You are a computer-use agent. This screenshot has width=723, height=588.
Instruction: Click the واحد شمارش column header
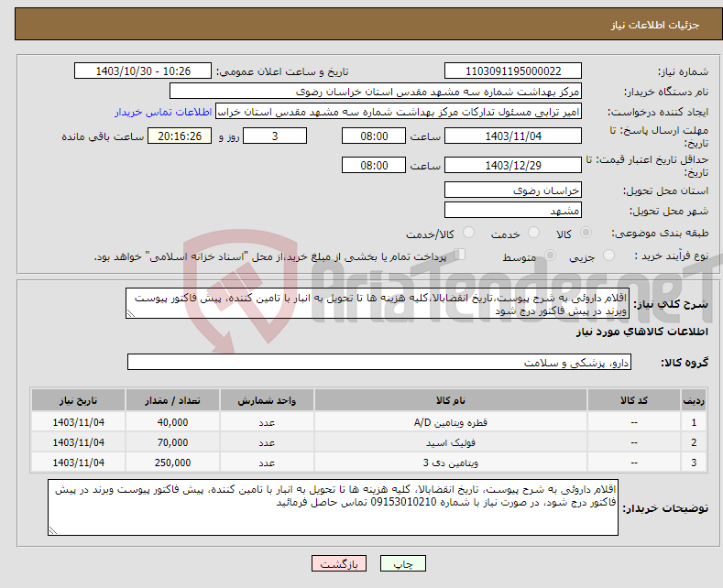tap(267, 400)
